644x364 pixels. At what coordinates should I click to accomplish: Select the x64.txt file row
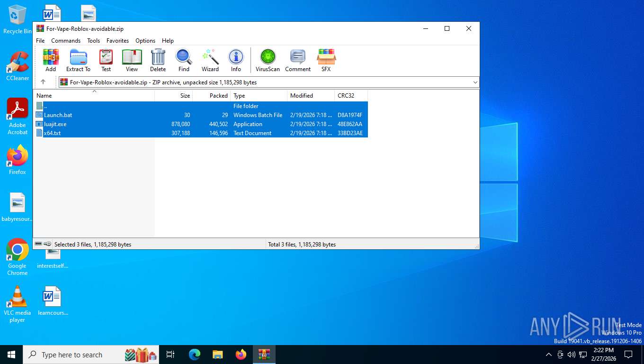tap(201, 133)
